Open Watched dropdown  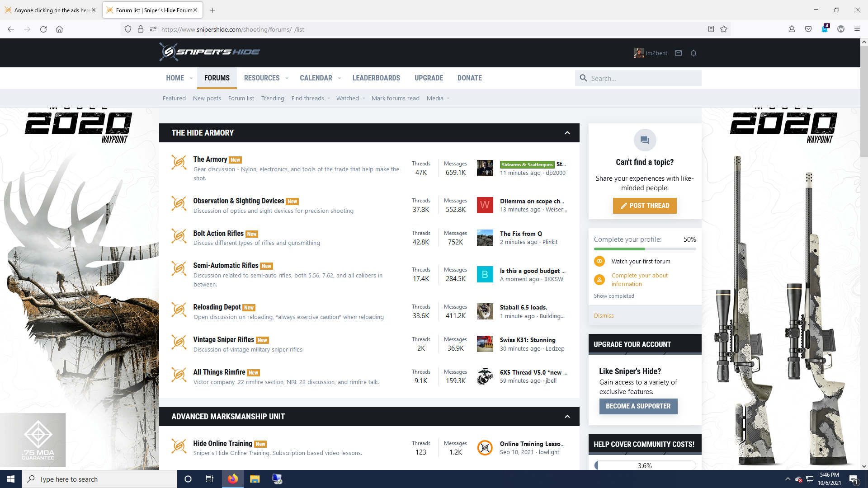coord(351,98)
